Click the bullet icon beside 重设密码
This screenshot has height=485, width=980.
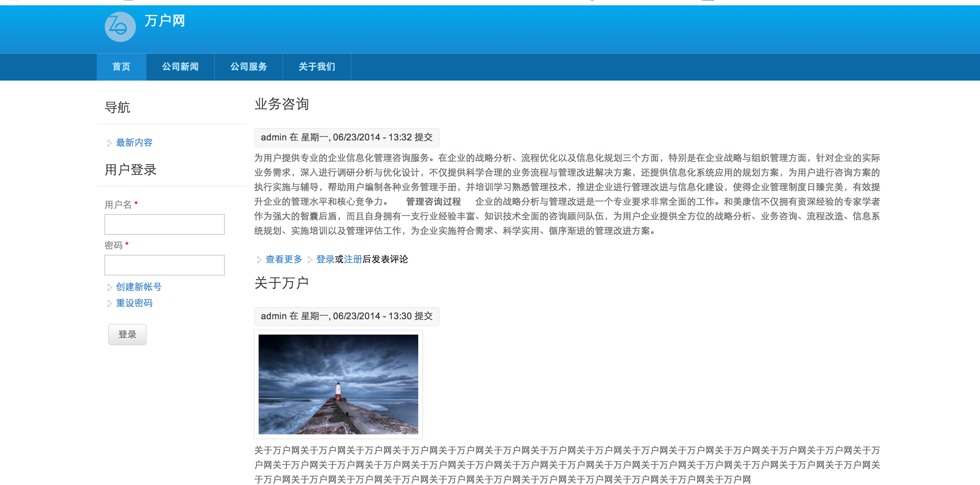click(x=109, y=304)
